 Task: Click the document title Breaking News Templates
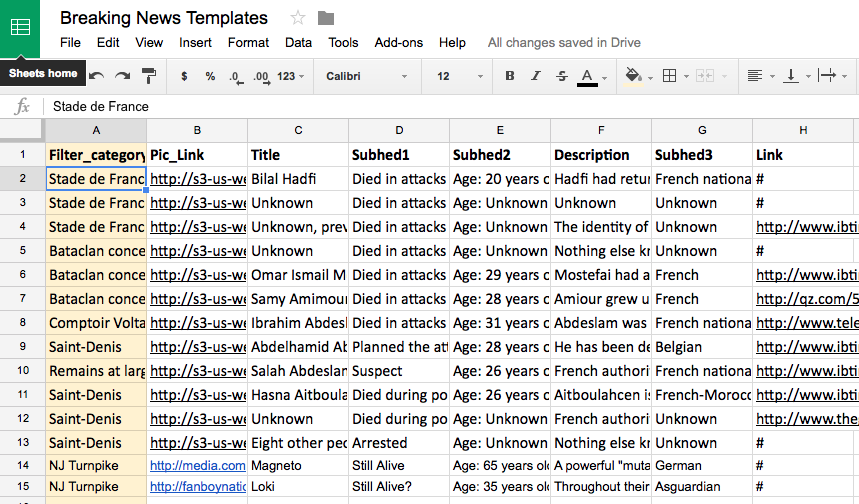[164, 18]
